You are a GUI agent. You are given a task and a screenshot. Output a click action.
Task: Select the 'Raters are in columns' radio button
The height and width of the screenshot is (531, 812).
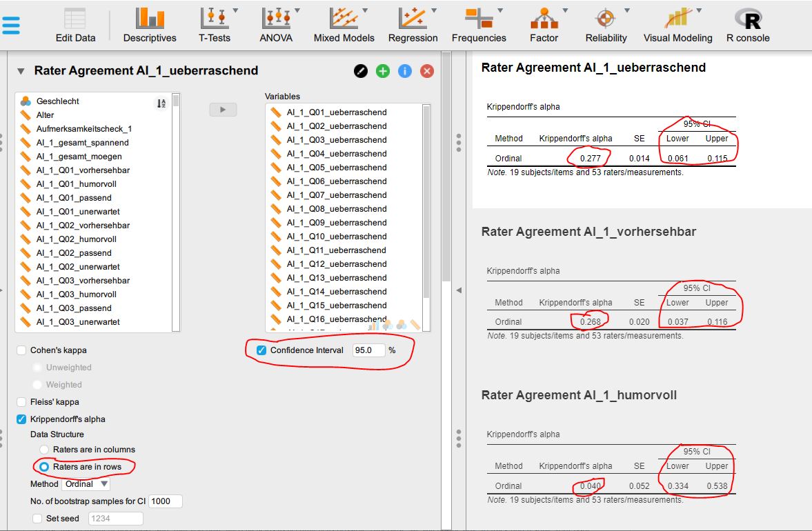pos(43,450)
